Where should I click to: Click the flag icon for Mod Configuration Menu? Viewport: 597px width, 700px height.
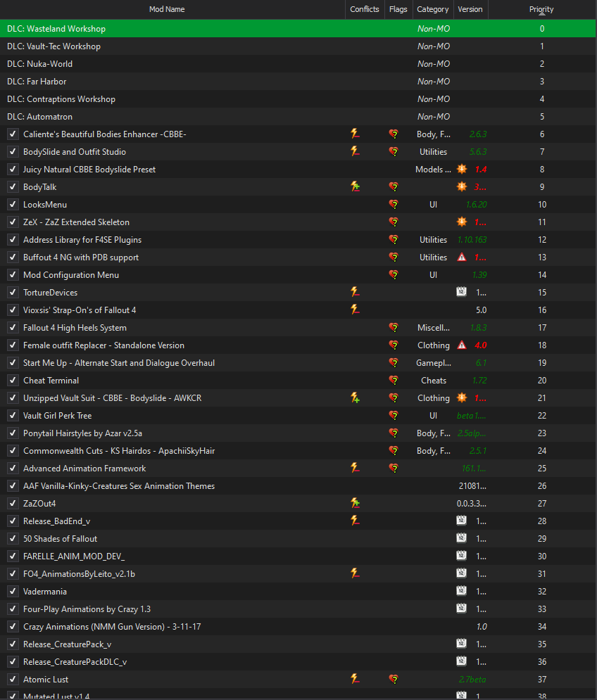click(394, 274)
